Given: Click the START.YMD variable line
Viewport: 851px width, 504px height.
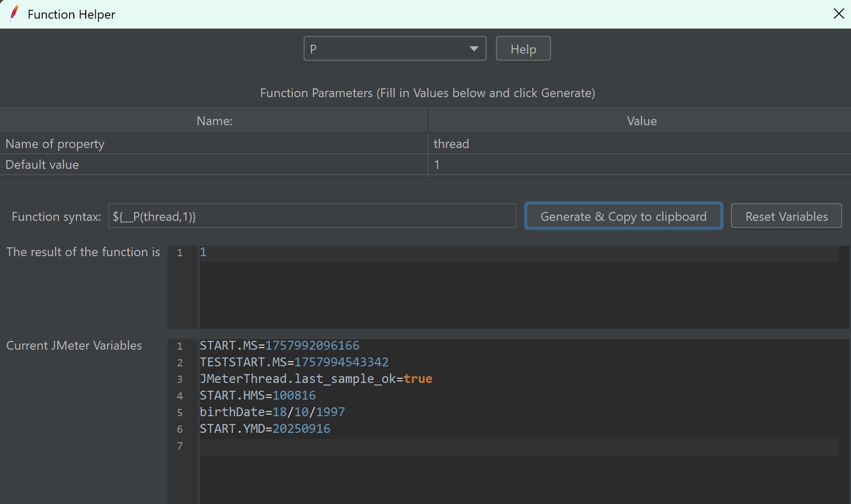Looking at the screenshot, I should (x=265, y=429).
